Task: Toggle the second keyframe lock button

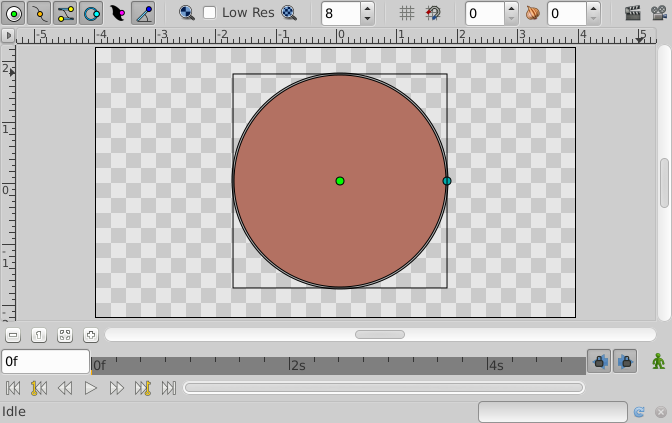Action: tap(625, 361)
